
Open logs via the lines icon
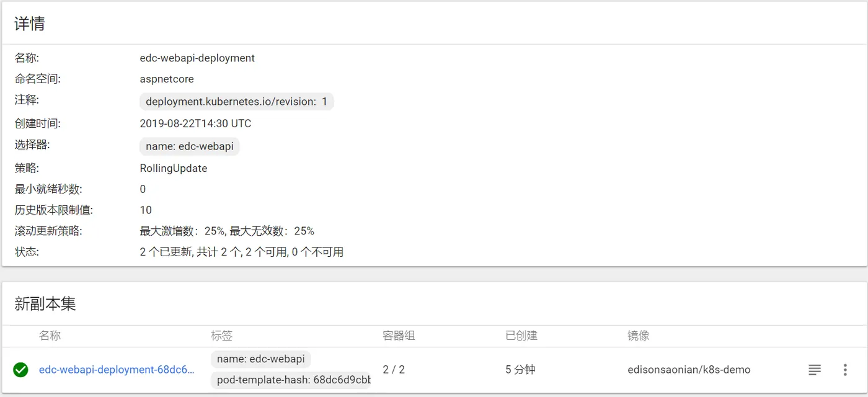[x=815, y=370]
